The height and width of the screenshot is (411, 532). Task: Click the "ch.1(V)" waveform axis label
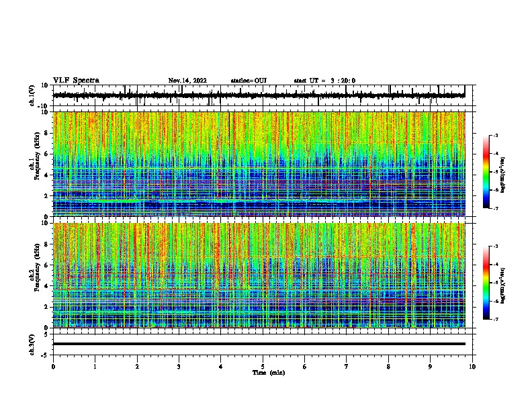32,95
